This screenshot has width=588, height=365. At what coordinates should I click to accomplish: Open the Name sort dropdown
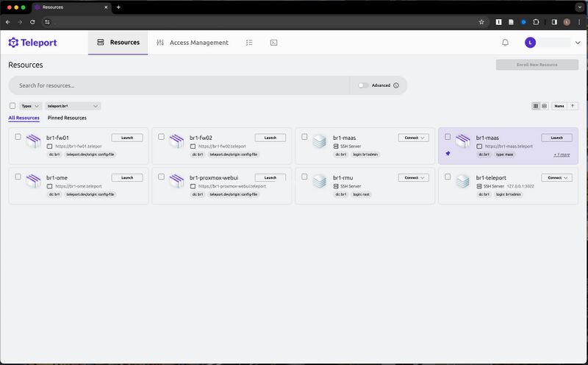(x=559, y=106)
